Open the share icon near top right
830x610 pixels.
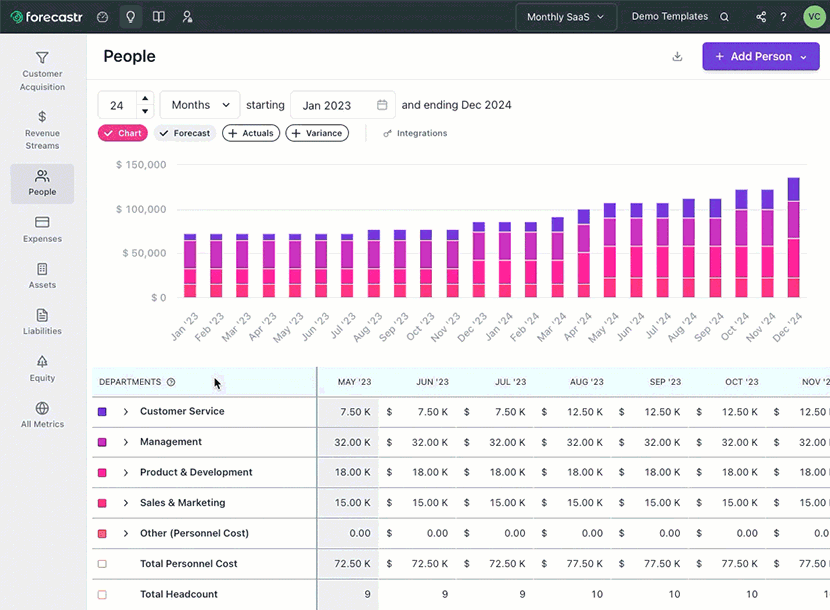point(759,16)
